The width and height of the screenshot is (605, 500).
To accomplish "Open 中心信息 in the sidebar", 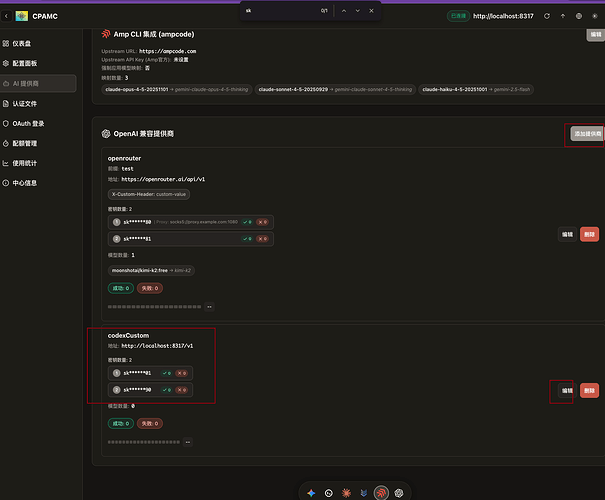I will tap(39, 183).
